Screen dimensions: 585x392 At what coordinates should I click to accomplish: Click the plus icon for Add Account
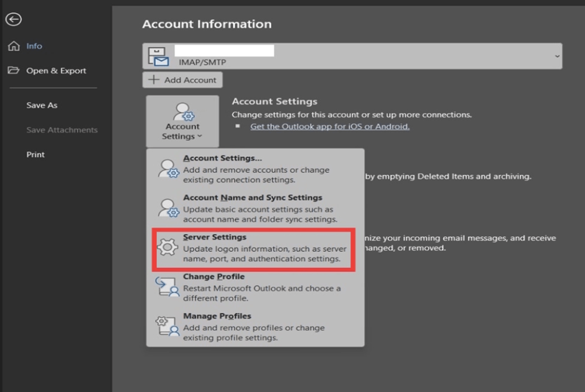(153, 80)
